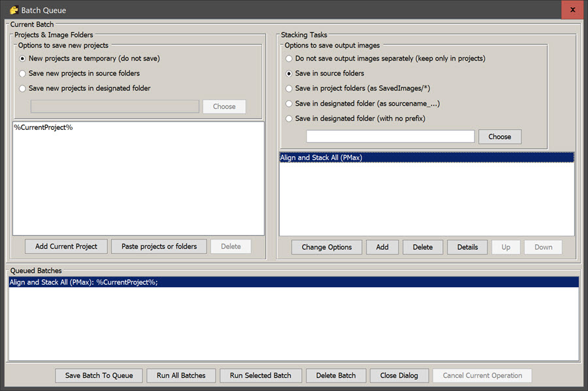Choose 'Save new projects in designated folder'
The width and height of the screenshot is (588, 391).
pyautogui.click(x=23, y=89)
